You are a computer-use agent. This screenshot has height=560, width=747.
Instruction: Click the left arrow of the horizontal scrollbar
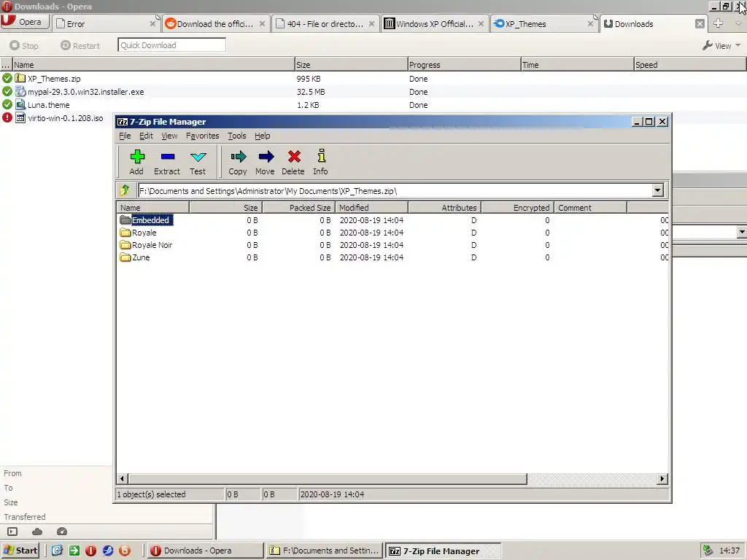pos(122,478)
